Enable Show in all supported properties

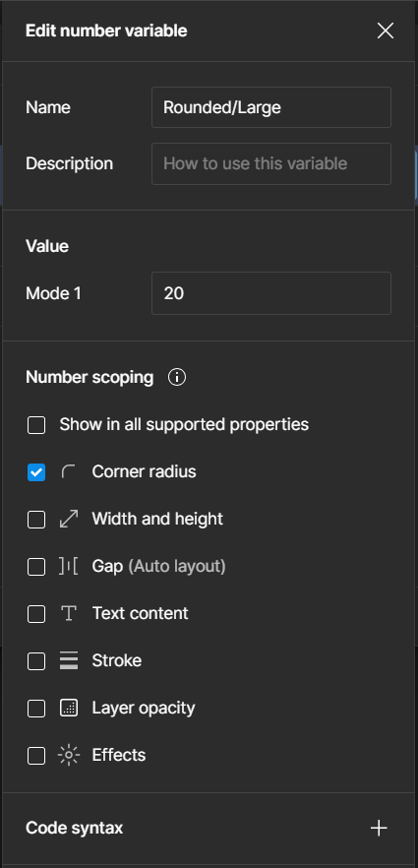[36, 425]
